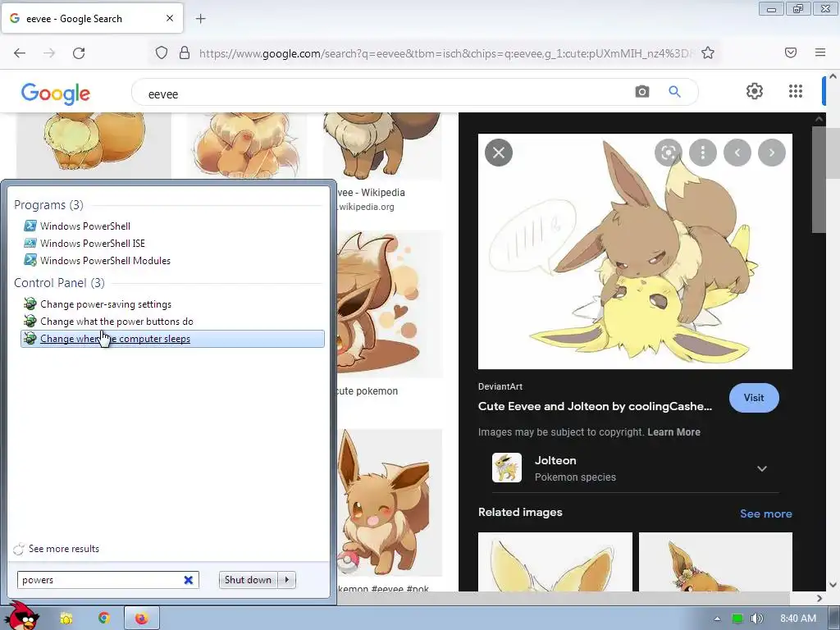Reload the current page
Image resolution: width=840 pixels, height=630 pixels.
pos(79,52)
